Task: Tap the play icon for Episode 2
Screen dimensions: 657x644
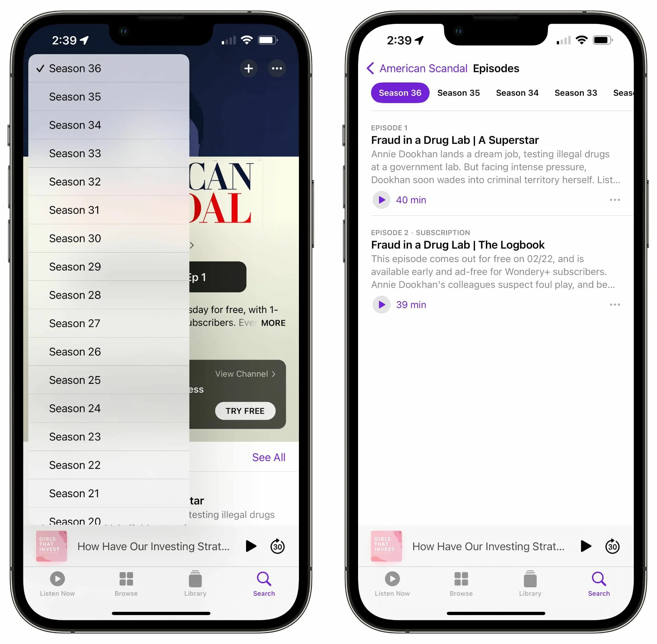Action: point(381,305)
